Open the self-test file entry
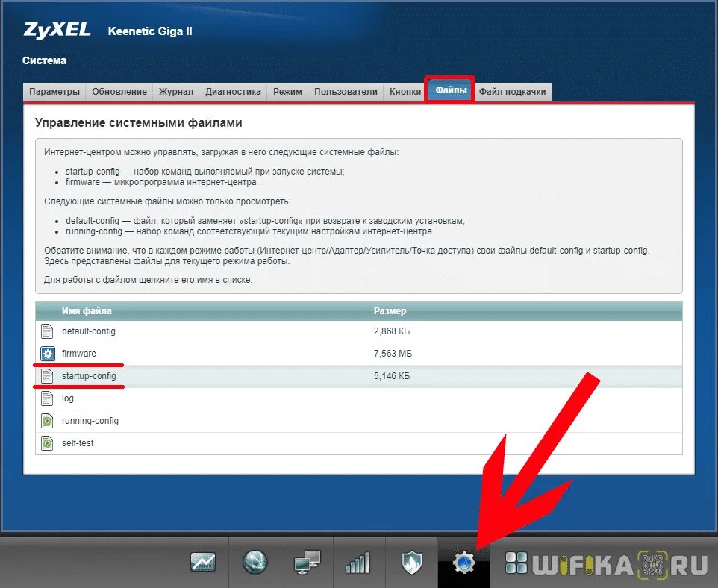Screen dimensions: 718x588 [78, 443]
